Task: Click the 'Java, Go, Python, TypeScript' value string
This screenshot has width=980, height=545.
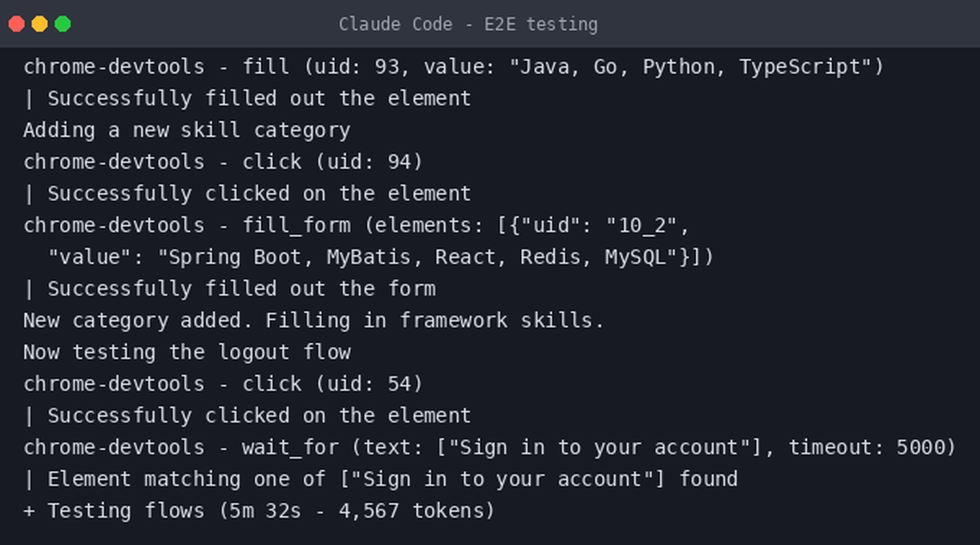Action: tap(690, 67)
